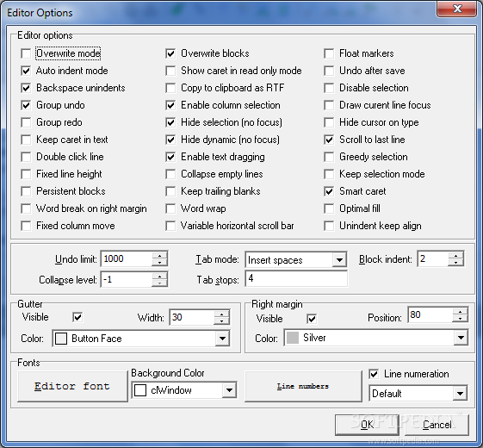Disable Group undo checkbox
Viewport: 483px width, 448px height.
26,105
